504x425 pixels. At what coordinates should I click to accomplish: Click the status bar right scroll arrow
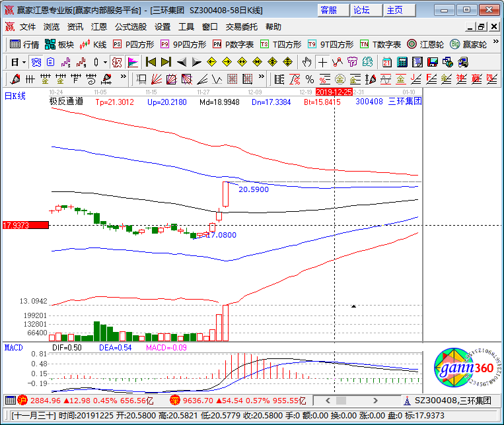(375, 401)
